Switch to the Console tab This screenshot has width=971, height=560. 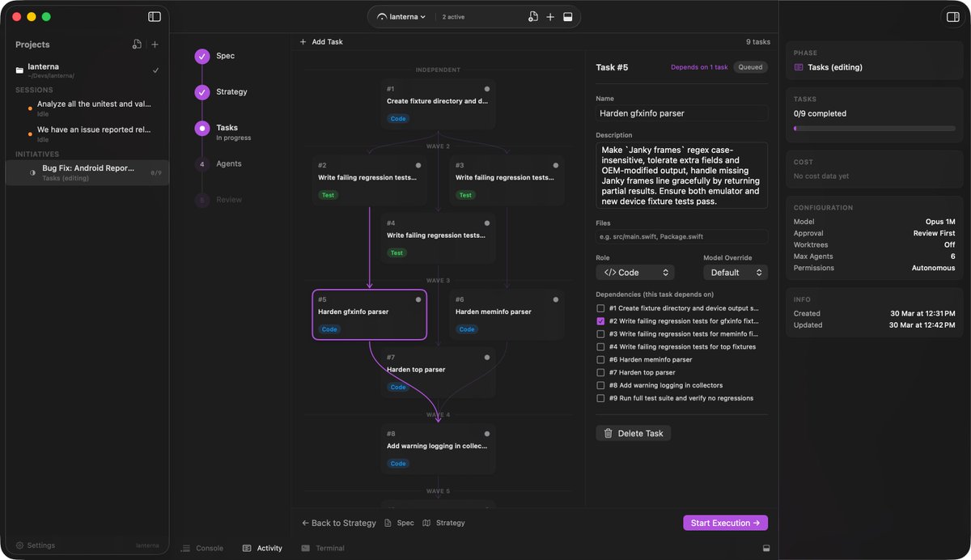[201, 548]
